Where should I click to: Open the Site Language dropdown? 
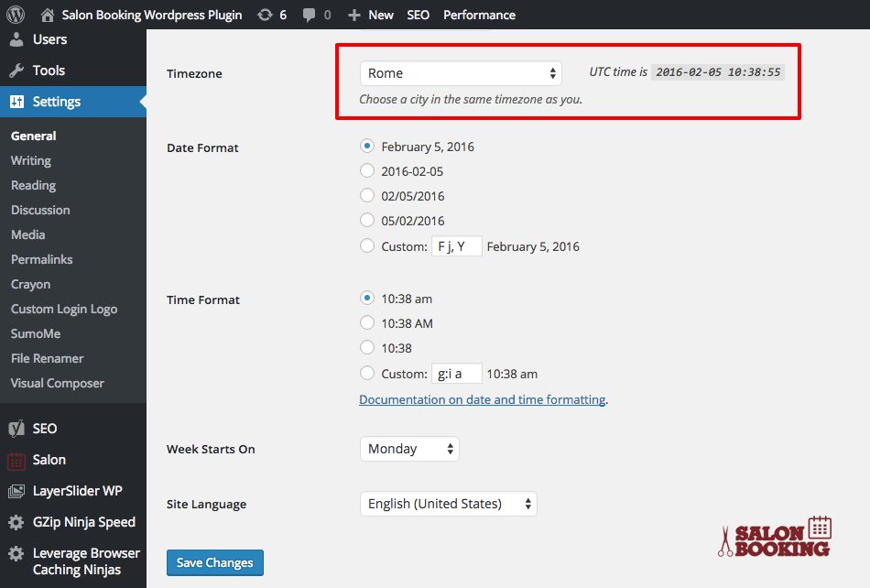pyautogui.click(x=449, y=504)
